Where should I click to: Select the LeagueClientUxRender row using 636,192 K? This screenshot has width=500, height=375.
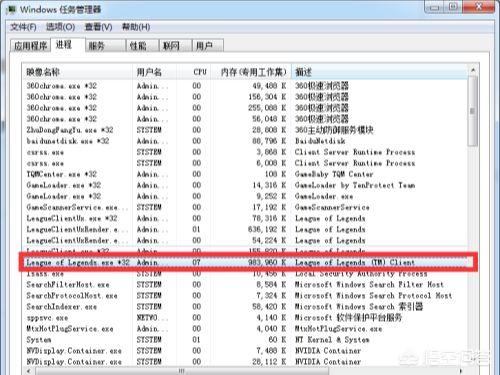(x=245, y=229)
